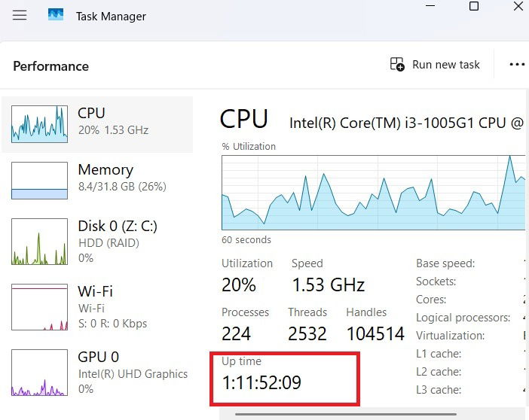Click the Base speed label
Image resolution: width=529 pixels, height=420 pixels.
point(445,263)
